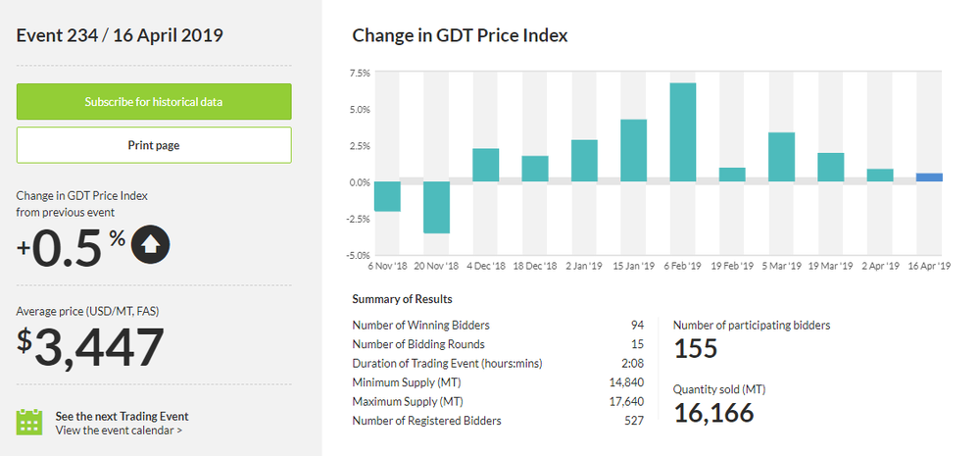The height and width of the screenshot is (456, 980).
Task: Subscribe for historical data
Action: click(154, 102)
